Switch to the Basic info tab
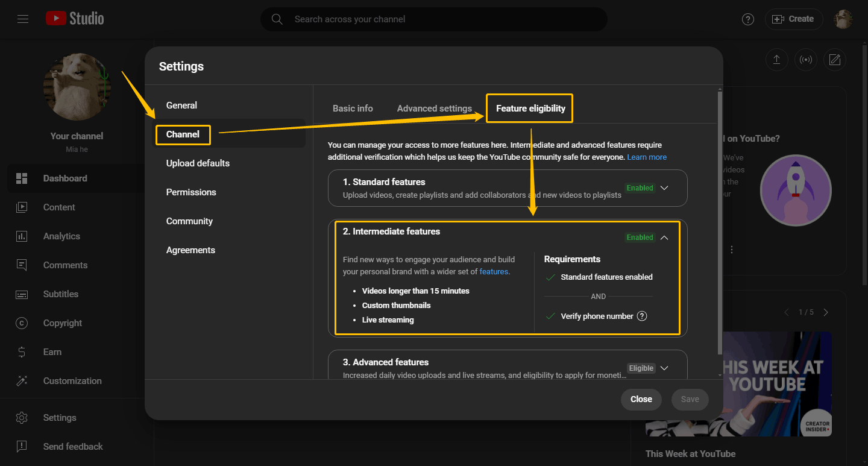 click(x=353, y=109)
